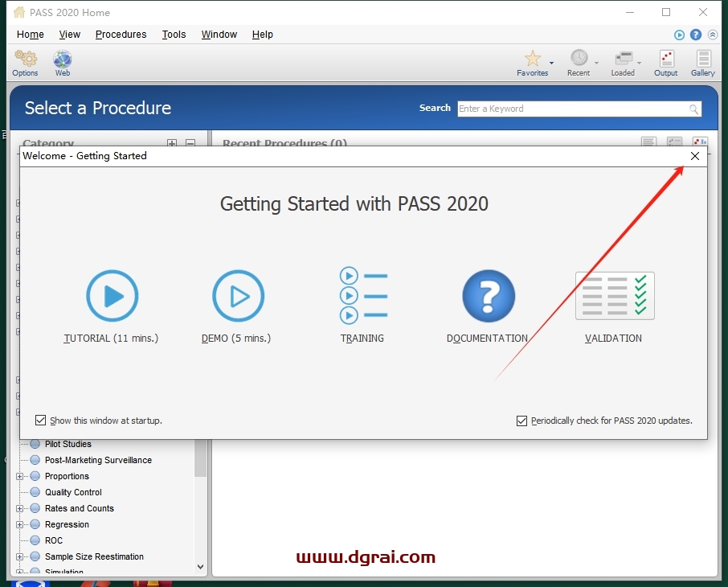Click the blue question mark help icon in menu bar
The width and height of the screenshot is (728, 587).
(696, 35)
